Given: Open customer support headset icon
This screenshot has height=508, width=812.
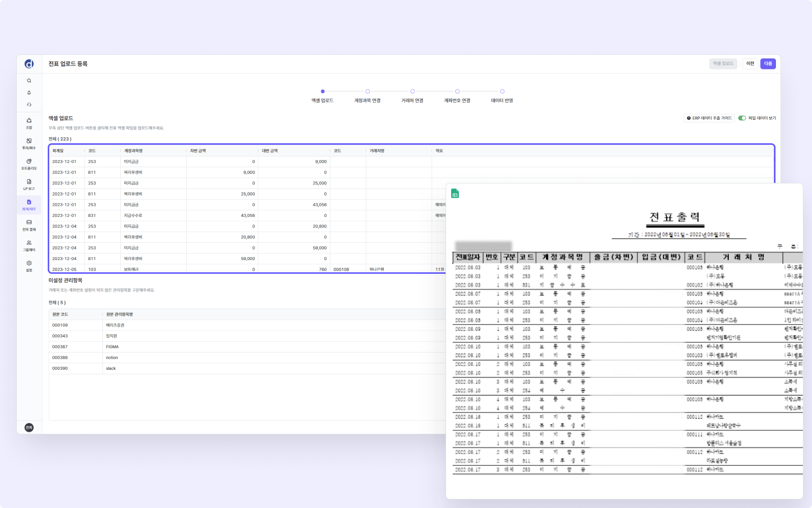Looking at the screenshot, I should point(29,105).
